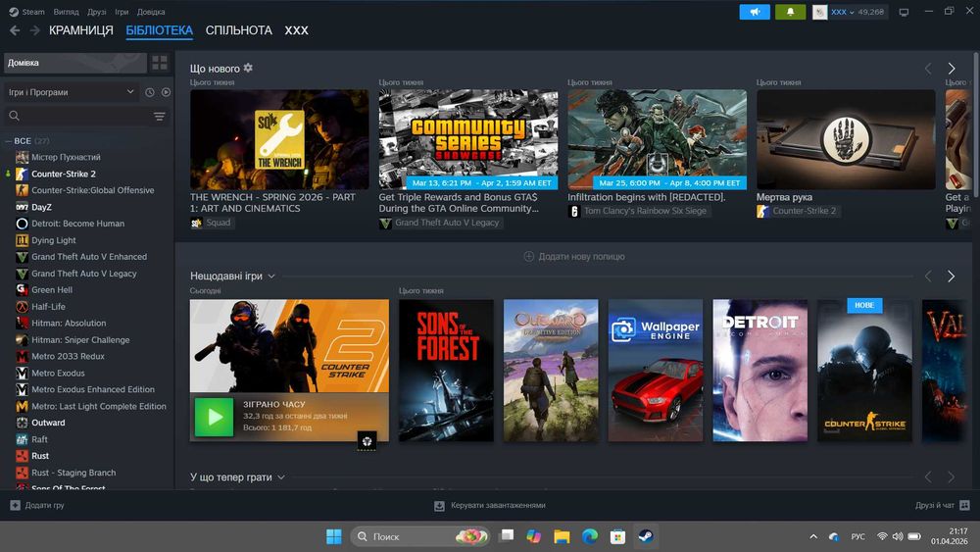Open the What's New gear settings
Image resolution: width=980 pixels, height=552 pixels.
248,68
